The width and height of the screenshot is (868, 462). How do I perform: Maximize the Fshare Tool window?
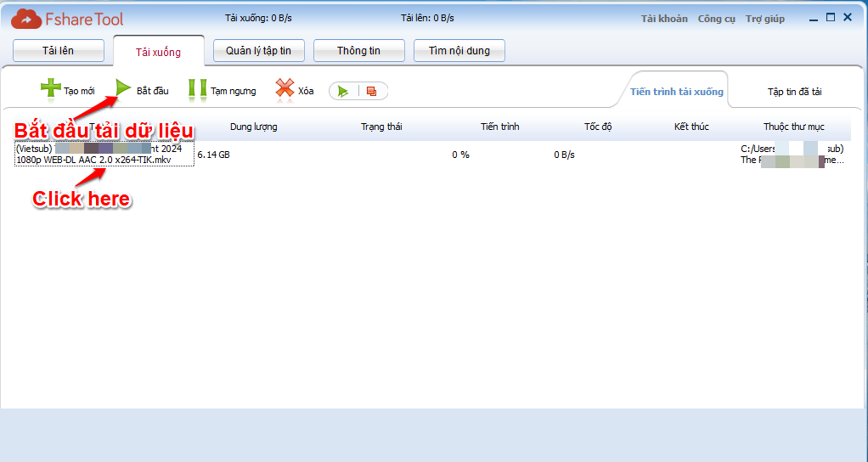(x=831, y=17)
